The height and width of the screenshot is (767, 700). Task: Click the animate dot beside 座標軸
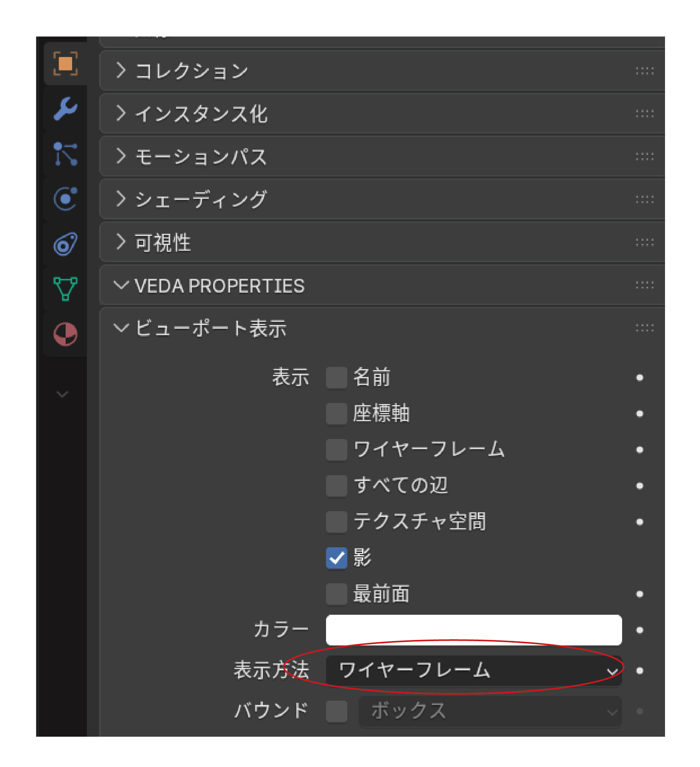(639, 413)
